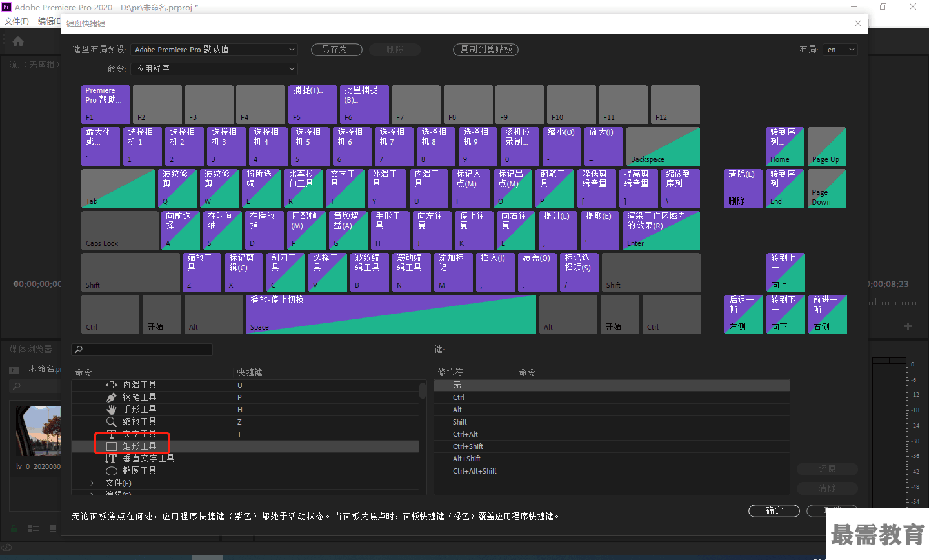Click the F6 key labeled 批量捕捉(B)

point(365,105)
